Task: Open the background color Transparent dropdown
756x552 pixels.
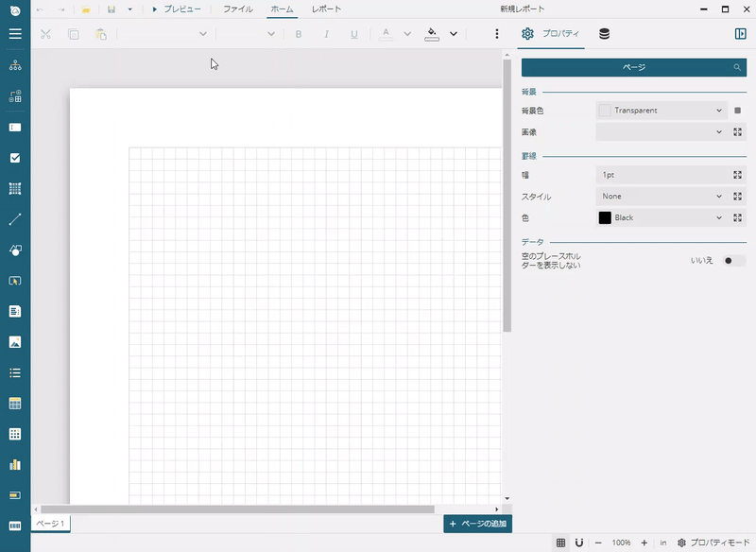Action: [x=661, y=111]
